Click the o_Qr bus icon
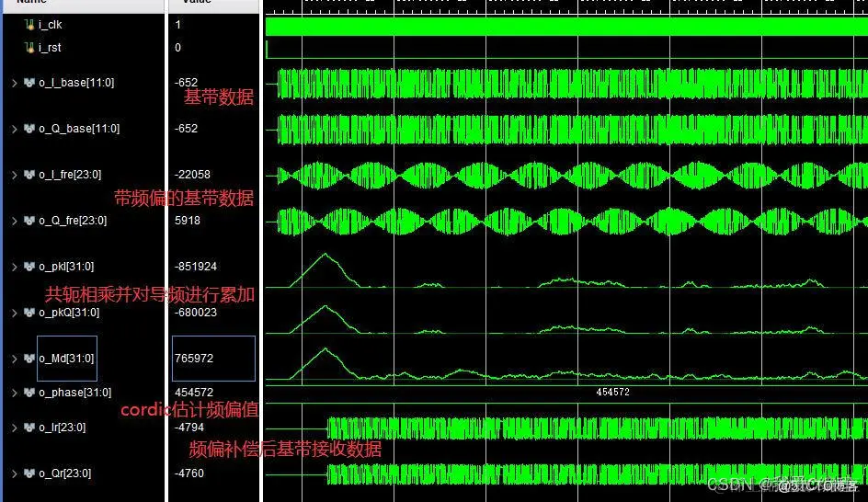Image resolution: width=868 pixels, height=502 pixels. point(29,473)
